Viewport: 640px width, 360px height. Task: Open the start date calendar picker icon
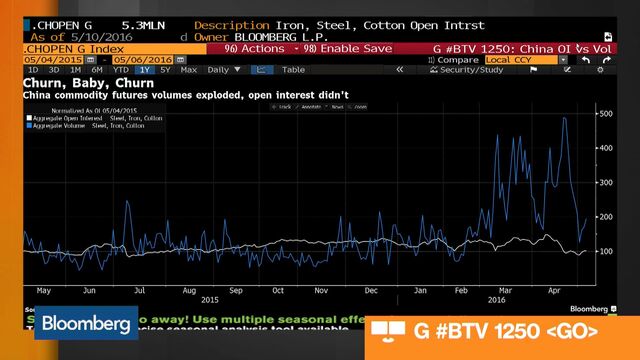(91, 60)
